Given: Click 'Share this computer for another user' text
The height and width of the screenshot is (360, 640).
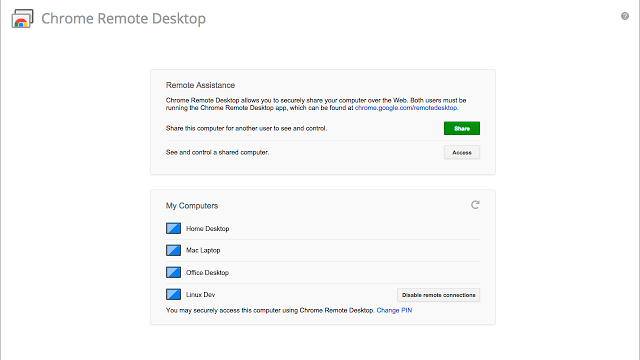Looking at the screenshot, I should point(246,128).
